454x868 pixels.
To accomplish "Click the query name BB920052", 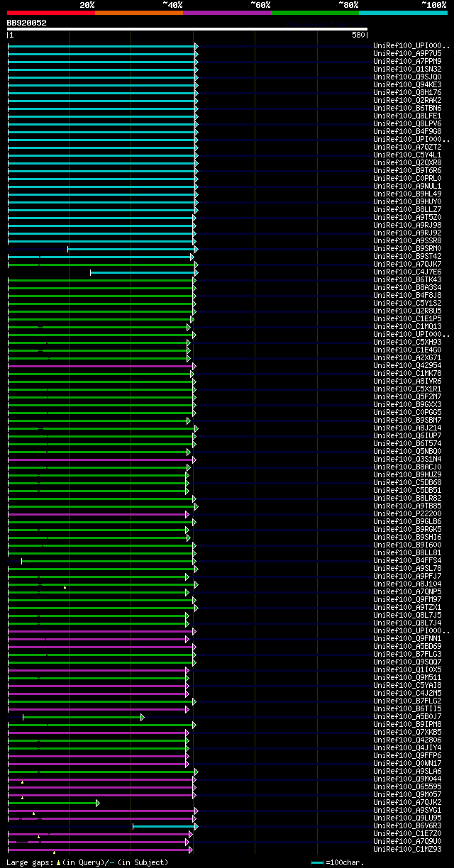I will tap(27, 23).
